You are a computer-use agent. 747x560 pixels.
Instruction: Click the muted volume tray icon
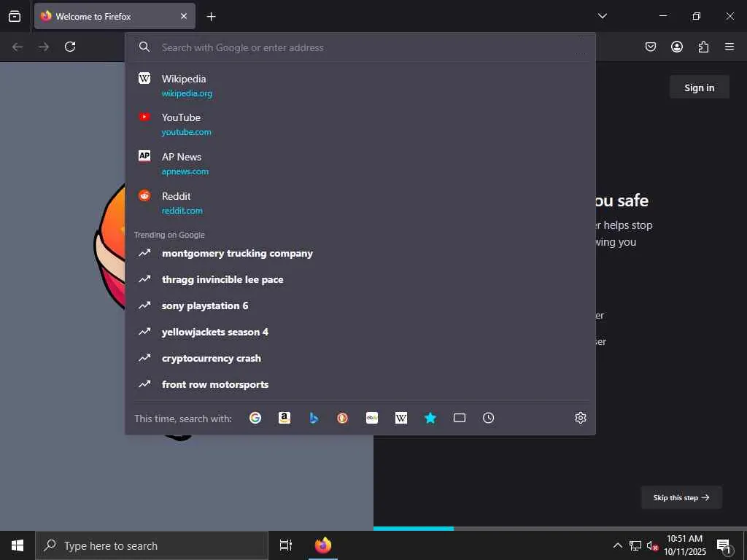[x=652, y=545]
